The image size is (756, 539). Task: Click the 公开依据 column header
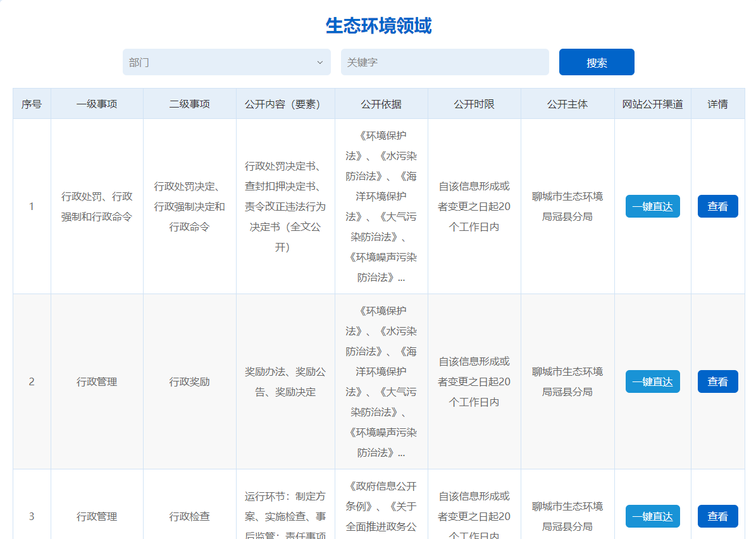[x=381, y=104]
